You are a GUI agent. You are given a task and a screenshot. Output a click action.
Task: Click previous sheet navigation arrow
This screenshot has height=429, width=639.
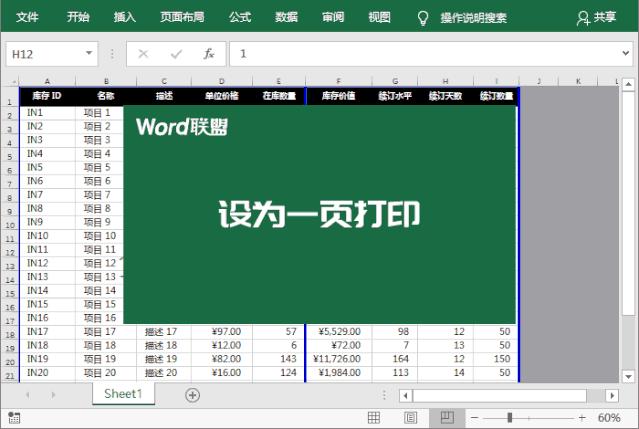click(28, 395)
